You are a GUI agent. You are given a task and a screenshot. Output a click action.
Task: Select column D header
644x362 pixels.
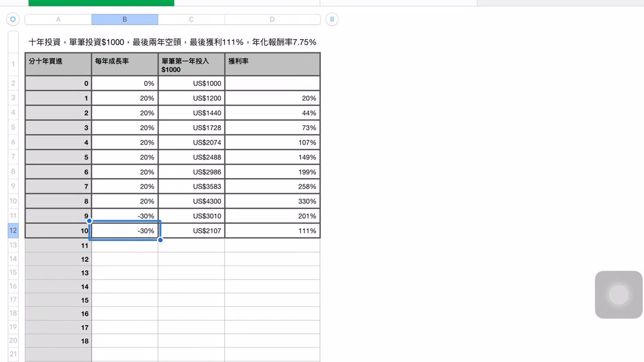272,20
